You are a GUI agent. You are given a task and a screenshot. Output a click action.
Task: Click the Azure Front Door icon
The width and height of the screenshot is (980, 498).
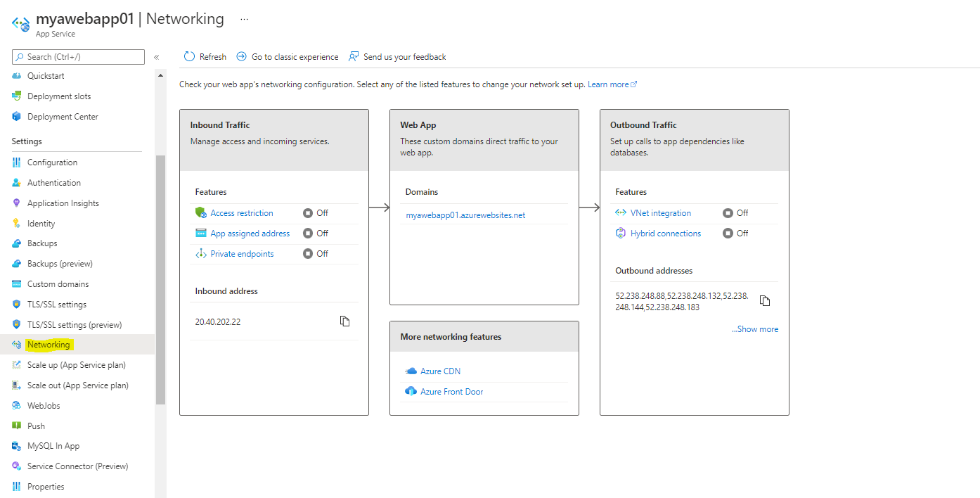click(x=411, y=392)
